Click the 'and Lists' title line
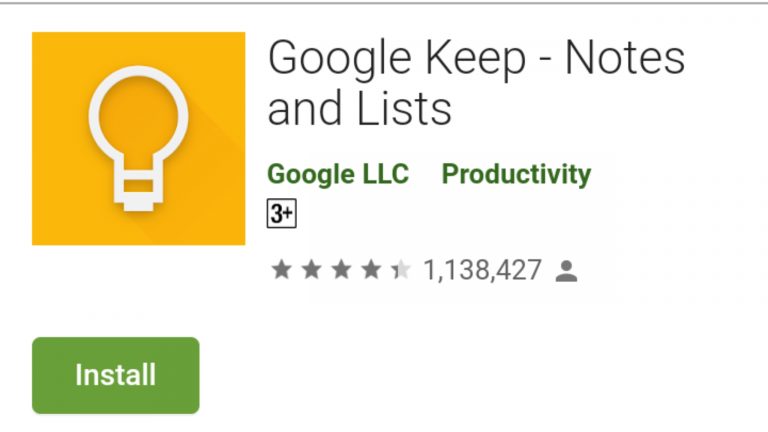 pyautogui.click(x=360, y=109)
